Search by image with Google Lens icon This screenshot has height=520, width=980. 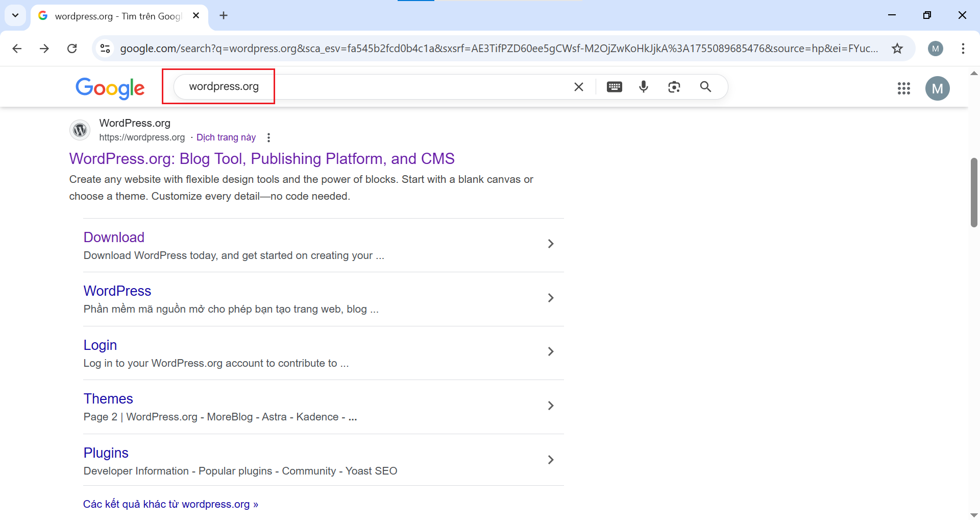point(674,87)
